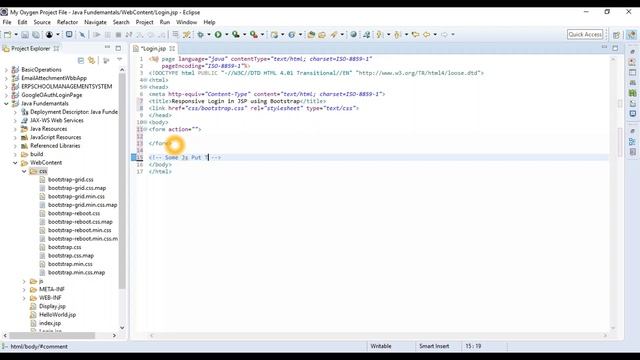
Task: Click the Debug bug icon in toolbar
Action: coord(200,35)
